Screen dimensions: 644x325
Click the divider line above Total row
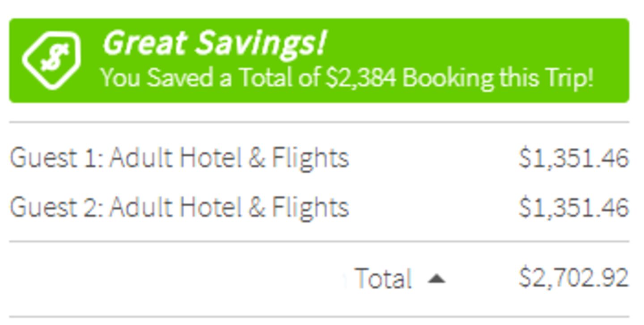pyautogui.click(x=319, y=242)
